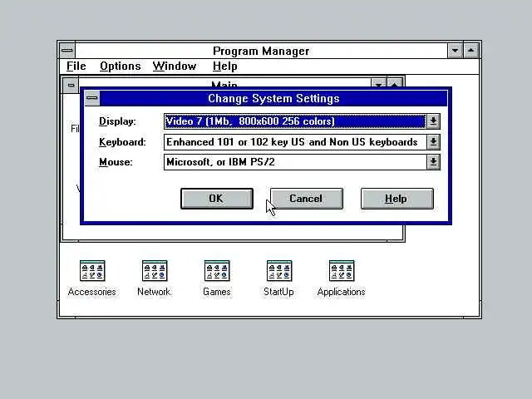
Task: Click the Display label
Action: click(117, 121)
